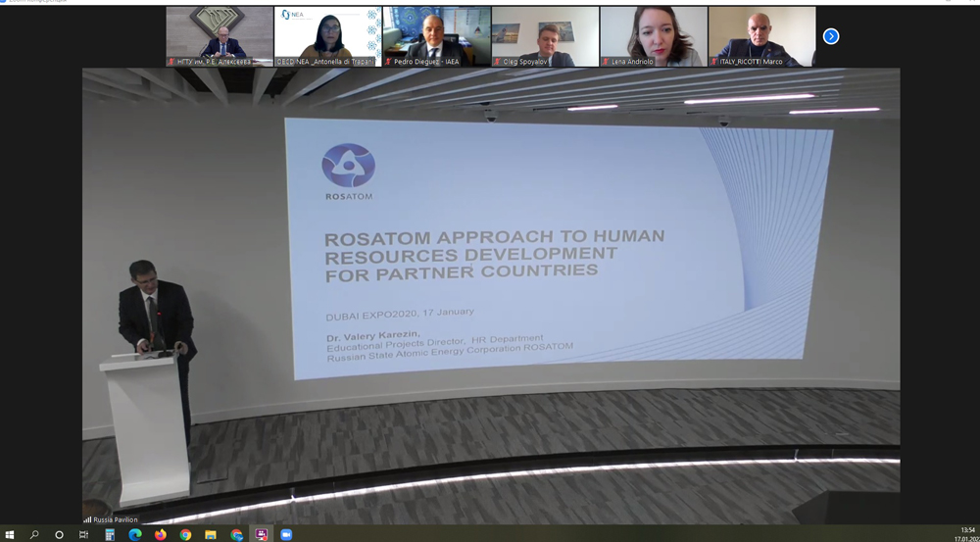Select Antonella di Trapani's video tile
The width and height of the screenshot is (980, 542).
328,36
